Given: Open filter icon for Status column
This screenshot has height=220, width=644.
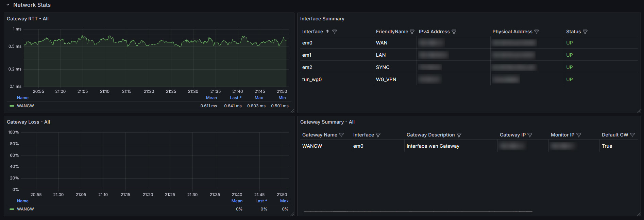Looking at the screenshot, I should pos(585,32).
